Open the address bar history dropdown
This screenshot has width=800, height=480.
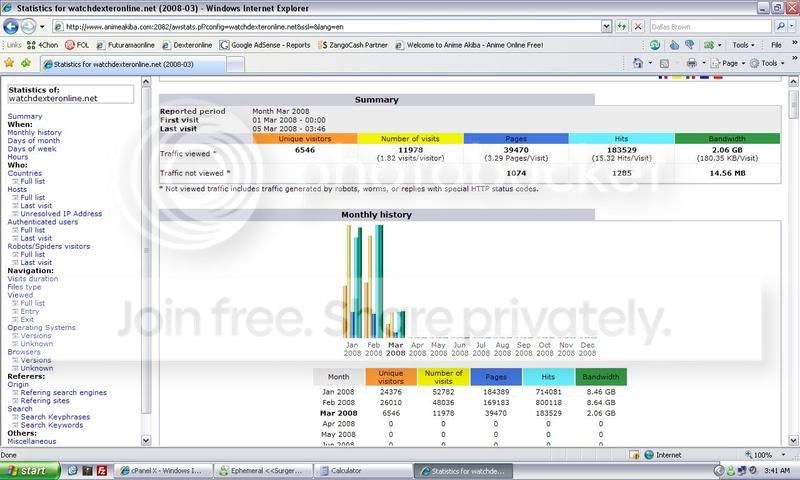[606, 27]
